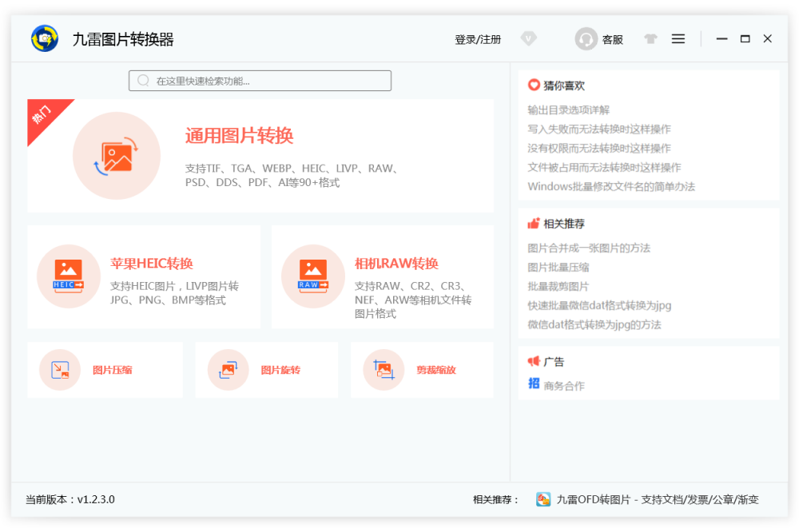799x532 pixels.
Task: Open the 图片批量压缩 recommendation link
Action: coord(559,268)
